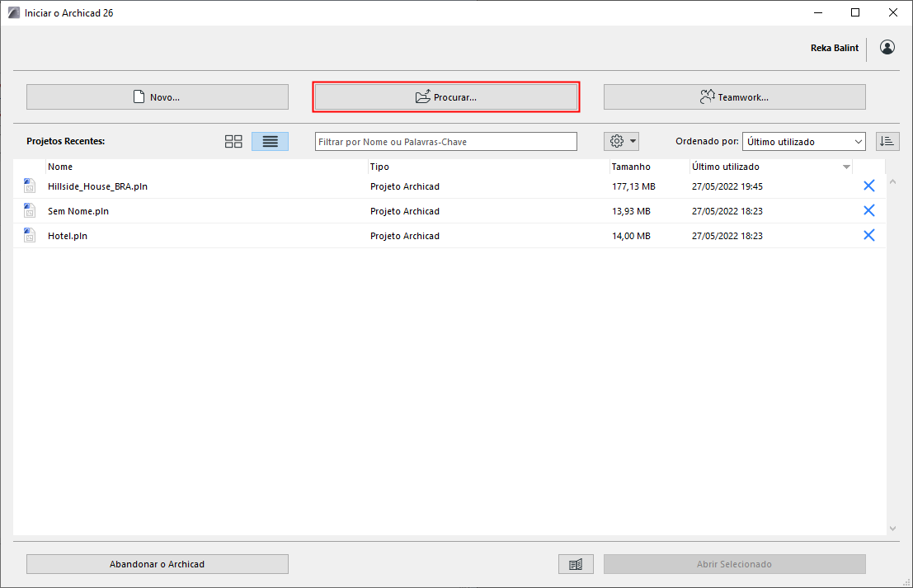Click the file icon for Hotel.pln

point(29,235)
